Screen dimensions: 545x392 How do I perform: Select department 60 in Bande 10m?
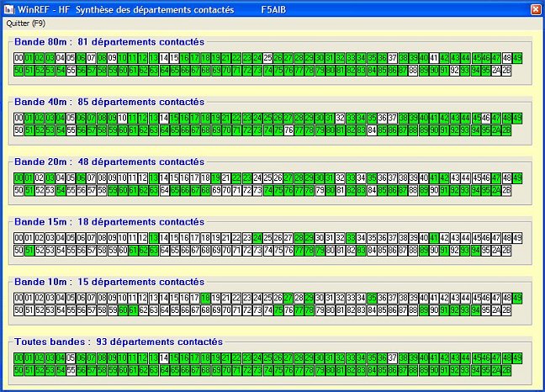tap(123, 310)
